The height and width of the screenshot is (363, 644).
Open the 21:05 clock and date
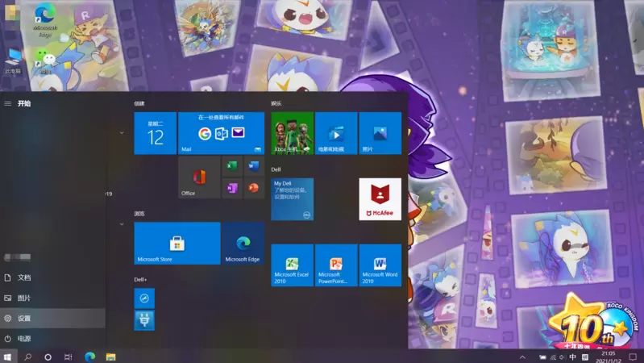click(609, 357)
